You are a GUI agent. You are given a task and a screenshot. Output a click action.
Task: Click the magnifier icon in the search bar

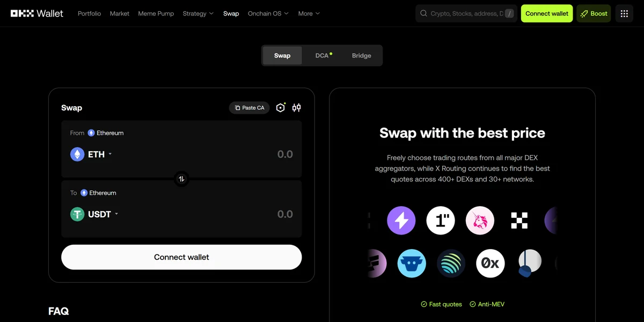tap(423, 13)
